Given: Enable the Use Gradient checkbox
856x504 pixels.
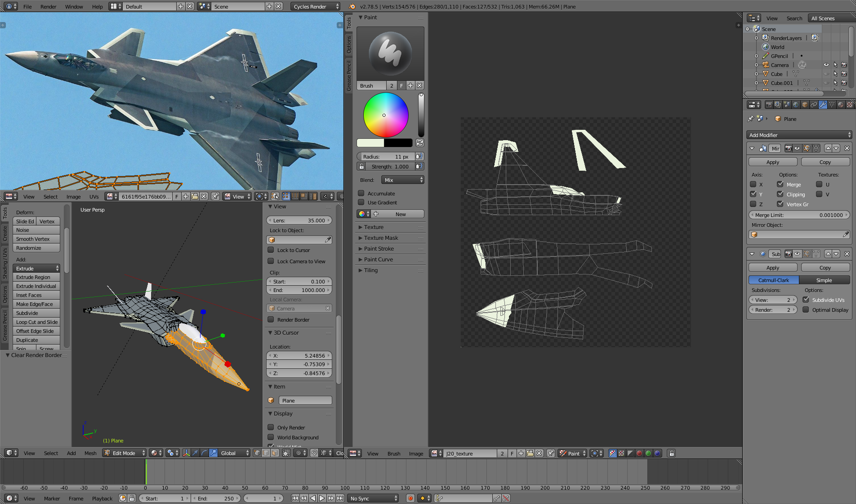Looking at the screenshot, I should tap(361, 202).
